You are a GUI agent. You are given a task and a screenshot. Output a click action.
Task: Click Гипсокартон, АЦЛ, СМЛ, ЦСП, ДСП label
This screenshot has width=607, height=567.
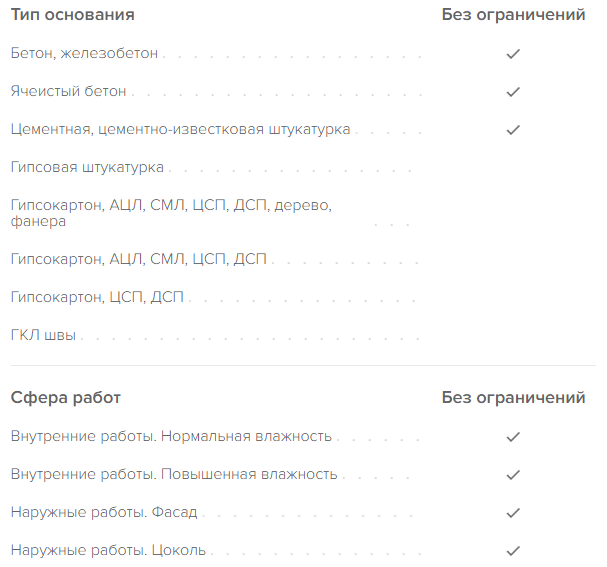point(139,259)
